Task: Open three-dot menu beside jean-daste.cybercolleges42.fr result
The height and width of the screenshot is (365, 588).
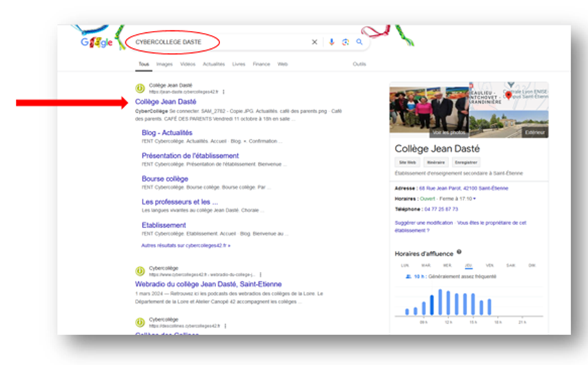Action: click(224, 92)
